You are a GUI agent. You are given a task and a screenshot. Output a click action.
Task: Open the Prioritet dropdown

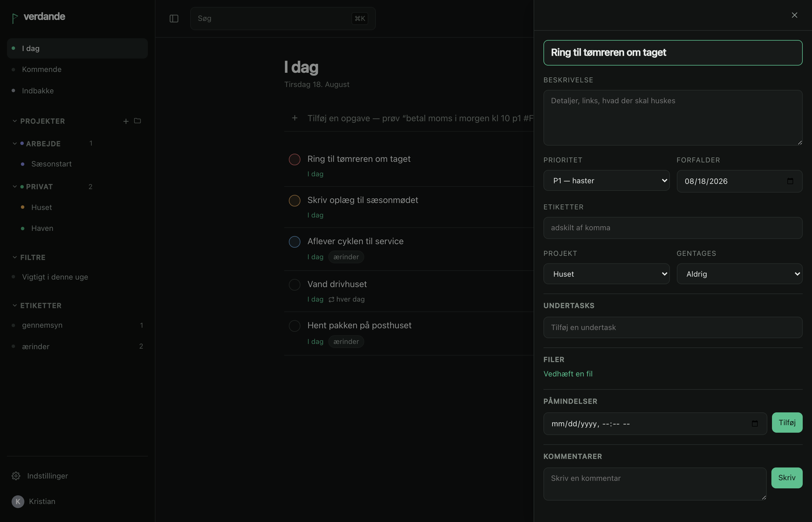point(606,181)
